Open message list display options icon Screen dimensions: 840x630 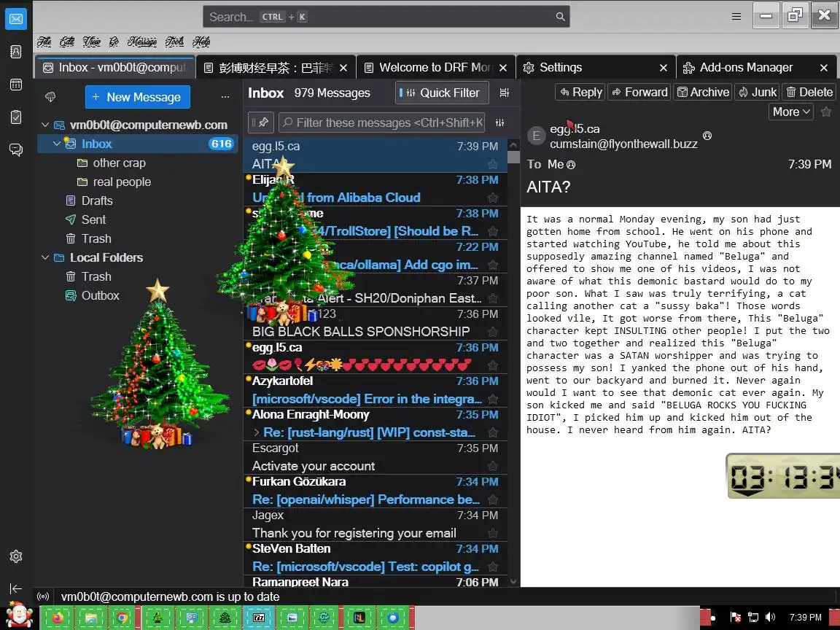click(x=504, y=93)
